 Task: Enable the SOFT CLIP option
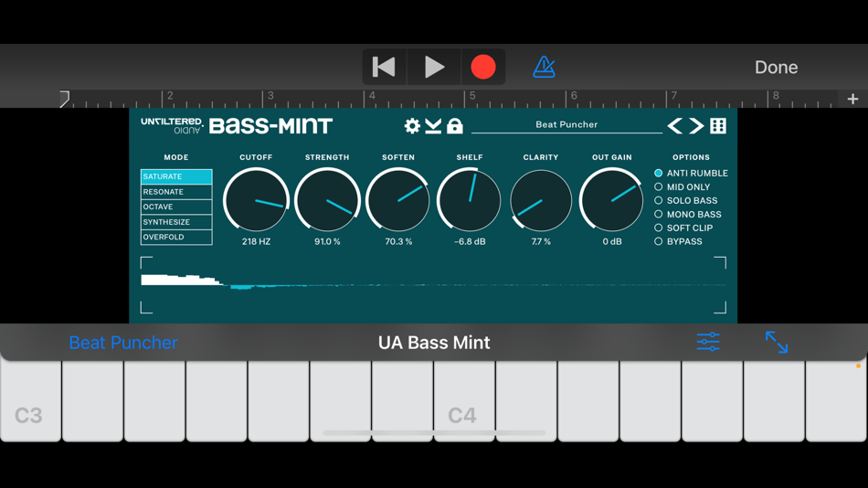(683, 228)
